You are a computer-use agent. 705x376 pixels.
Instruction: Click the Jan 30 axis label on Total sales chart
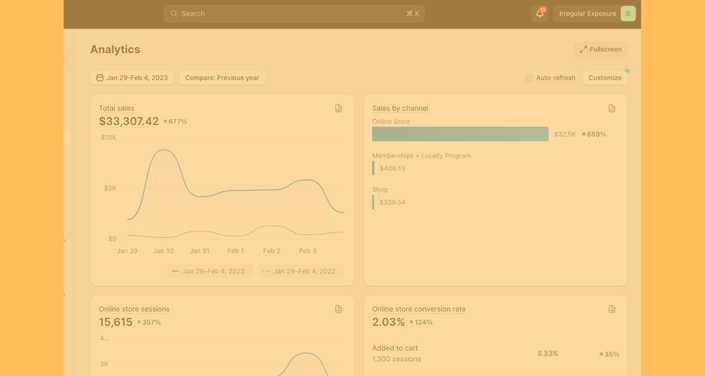coord(163,251)
